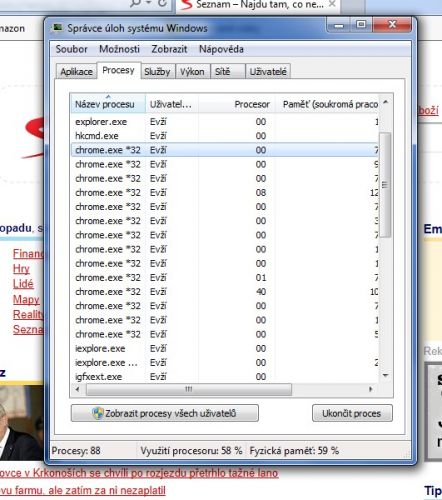
Task: Click the vertical scrollbar thumb
Action: tap(385, 184)
